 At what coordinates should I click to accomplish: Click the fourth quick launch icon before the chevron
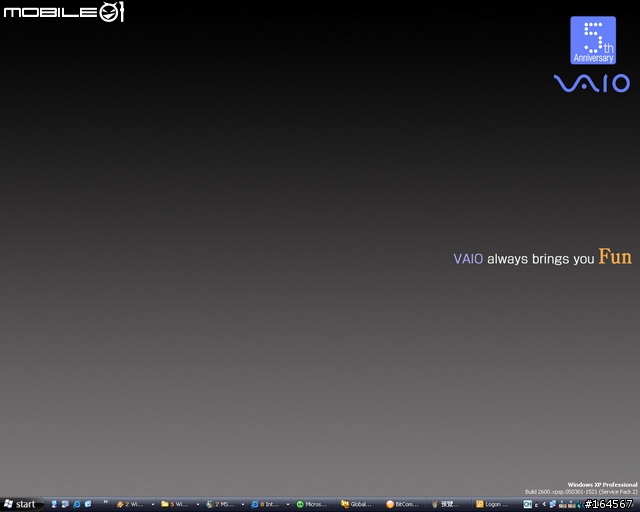coord(88,504)
